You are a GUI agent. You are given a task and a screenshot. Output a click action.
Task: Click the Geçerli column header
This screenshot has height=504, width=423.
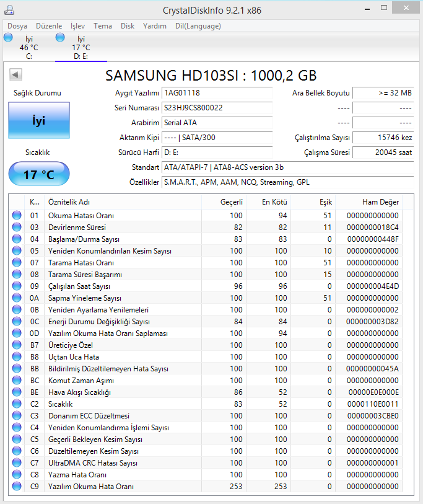coord(224,202)
